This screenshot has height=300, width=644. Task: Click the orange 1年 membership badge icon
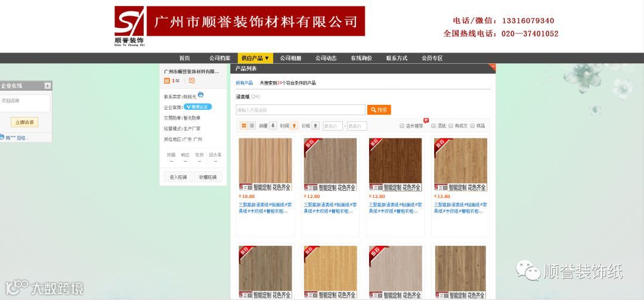point(167,81)
